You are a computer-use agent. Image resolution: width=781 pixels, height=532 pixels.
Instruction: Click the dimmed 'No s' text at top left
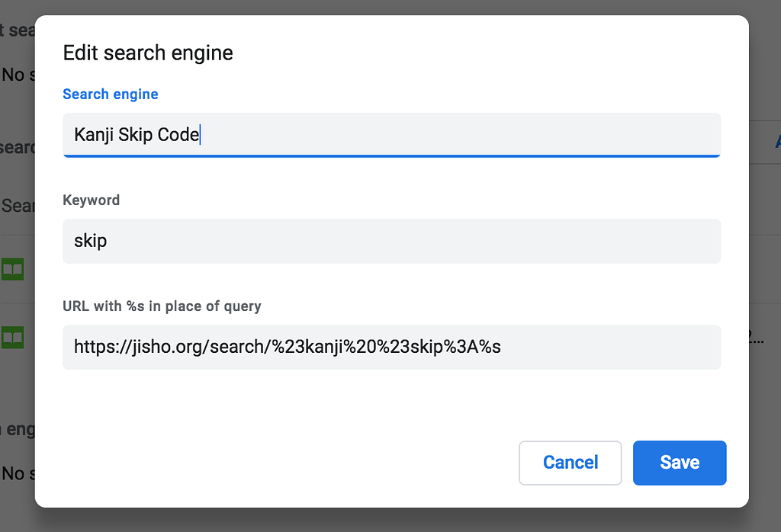point(17,75)
